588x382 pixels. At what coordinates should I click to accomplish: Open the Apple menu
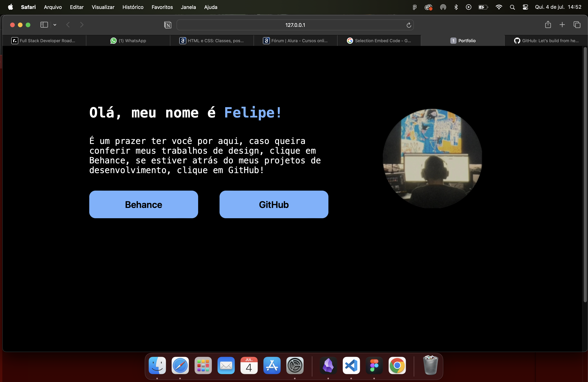(x=10, y=7)
